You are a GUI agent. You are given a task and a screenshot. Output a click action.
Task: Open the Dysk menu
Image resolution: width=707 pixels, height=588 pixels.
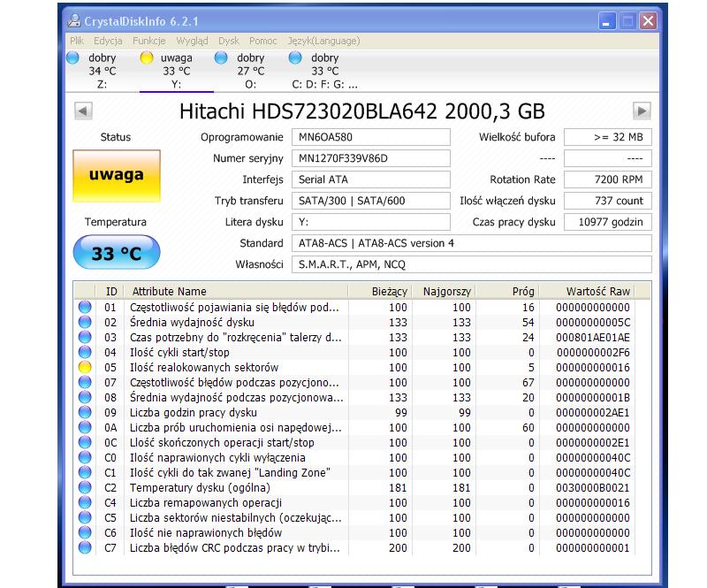229,41
